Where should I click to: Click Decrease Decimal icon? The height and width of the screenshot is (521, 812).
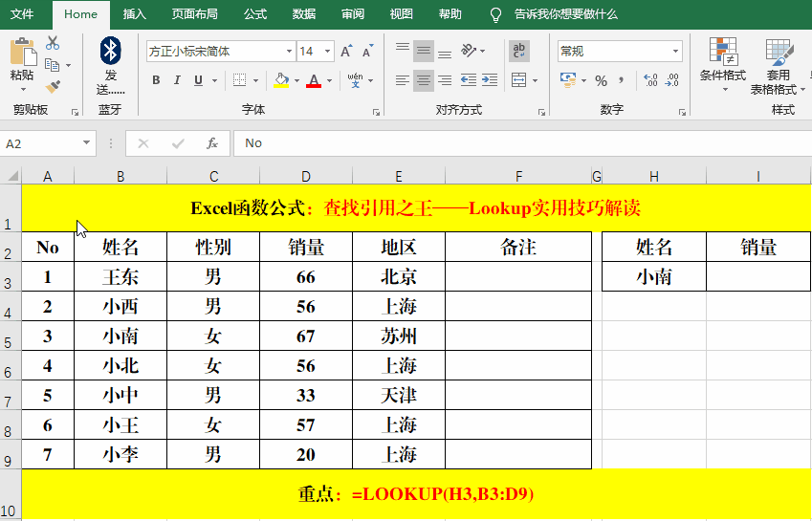pos(671,80)
